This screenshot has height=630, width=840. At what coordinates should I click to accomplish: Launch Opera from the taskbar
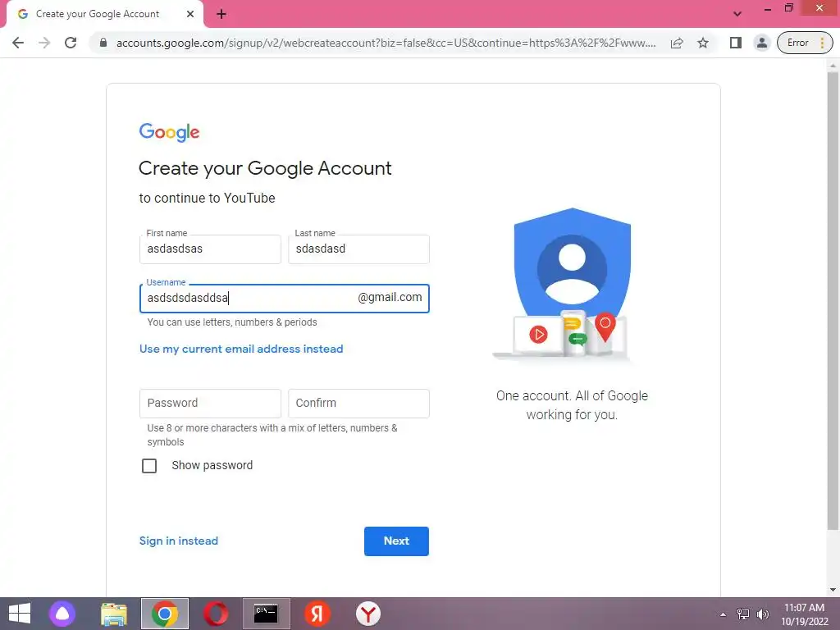pos(216,614)
